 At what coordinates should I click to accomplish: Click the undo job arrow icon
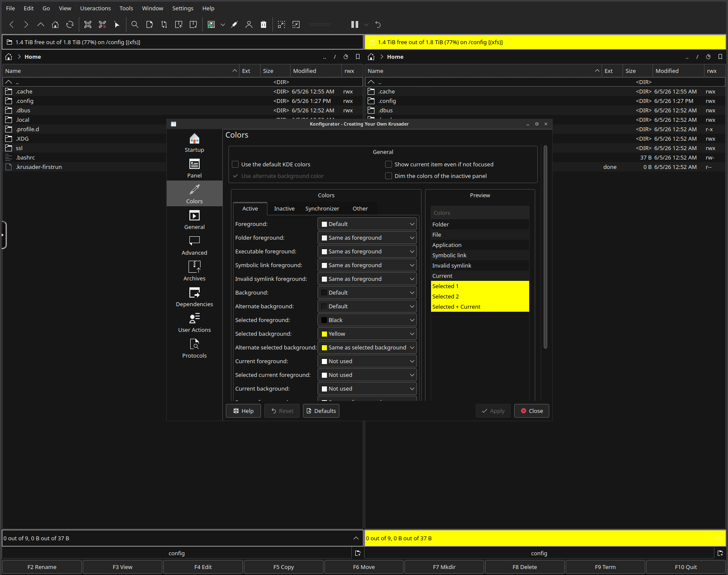(378, 24)
